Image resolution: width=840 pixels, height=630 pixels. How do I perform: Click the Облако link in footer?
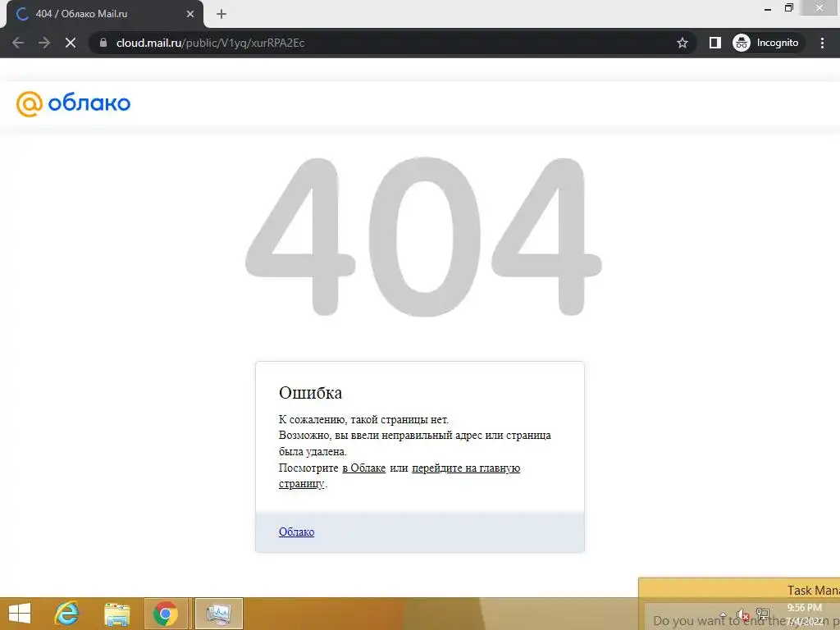(296, 532)
